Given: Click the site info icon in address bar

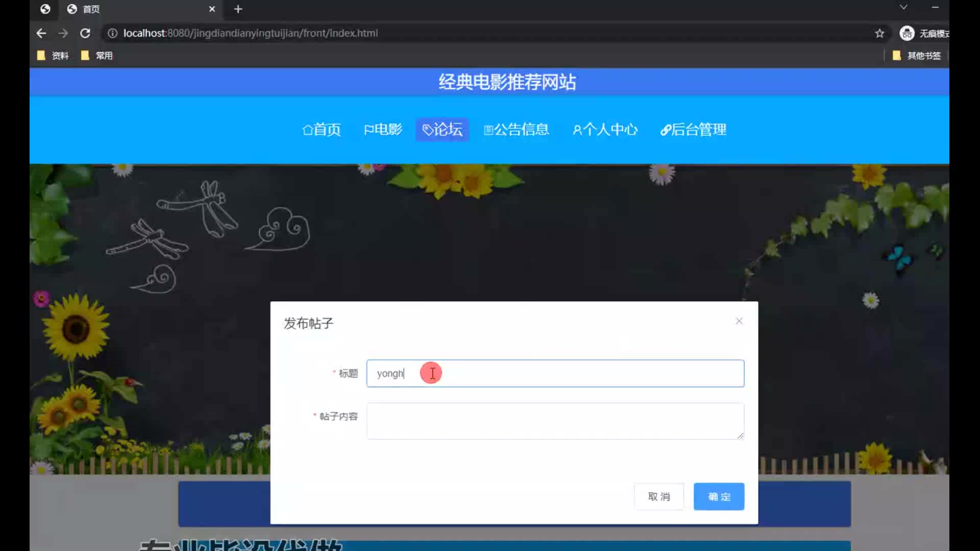Looking at the screenshot, I should click(x=113, y=33).
